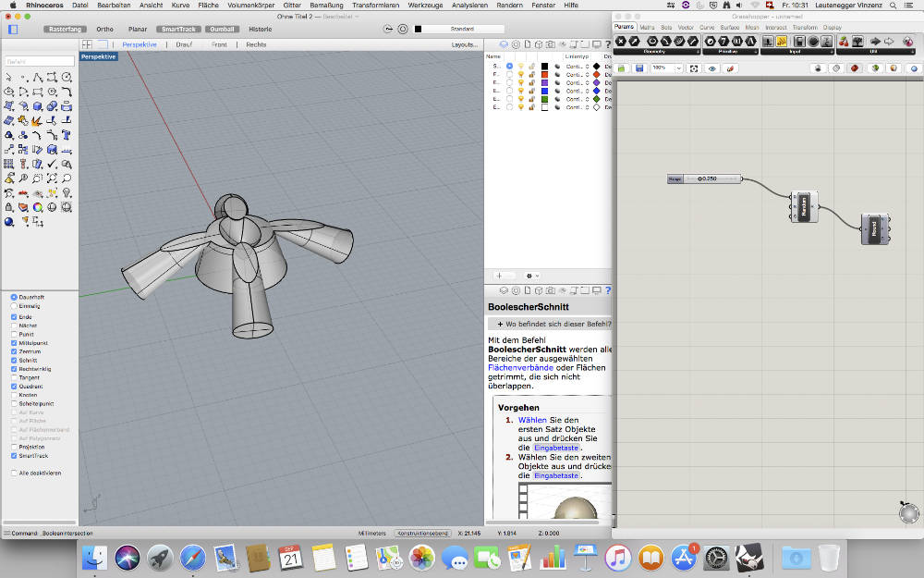Click the Zoom extents icon
Screen dimensions: 924x578
click(53, 178)
